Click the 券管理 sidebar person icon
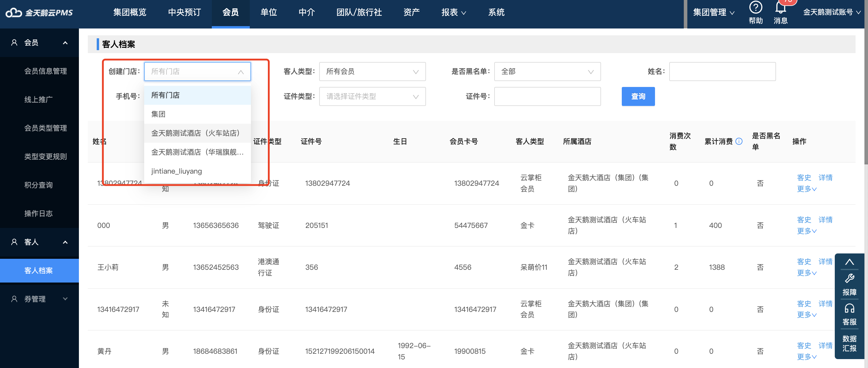This screenshot has width=868, height=368. [14, 299]
